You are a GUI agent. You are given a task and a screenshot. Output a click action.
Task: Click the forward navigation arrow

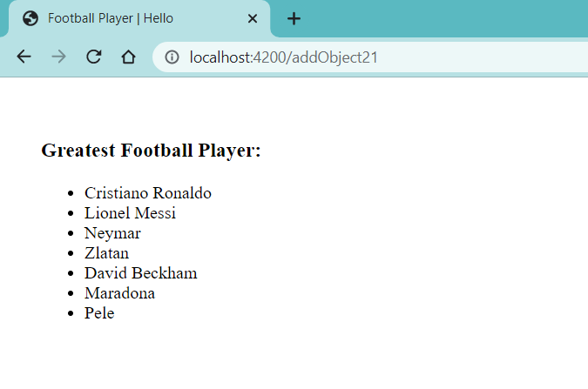coord(58,57)
